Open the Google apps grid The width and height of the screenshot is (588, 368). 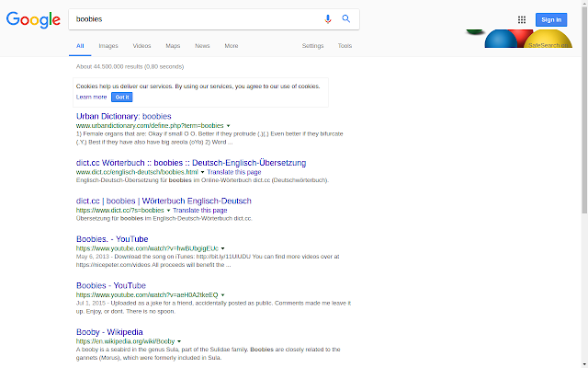pyautogui.click(x=522, y=19)
